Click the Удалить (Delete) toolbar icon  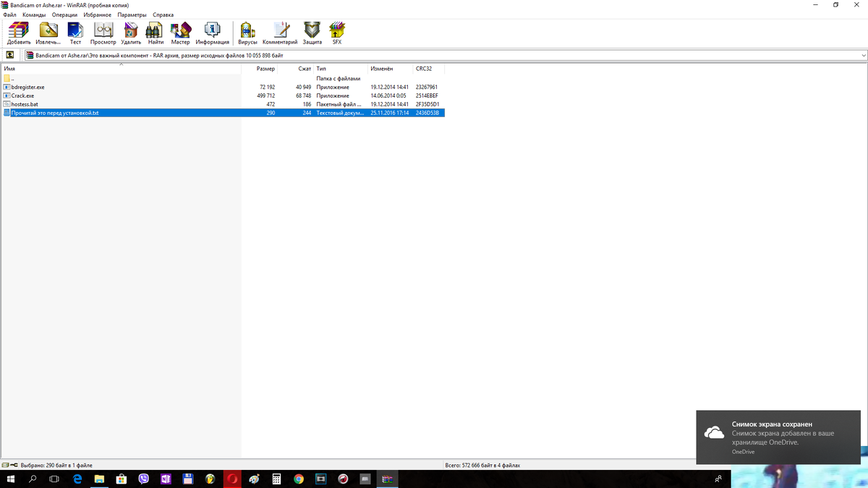click(x=131, y=30)
